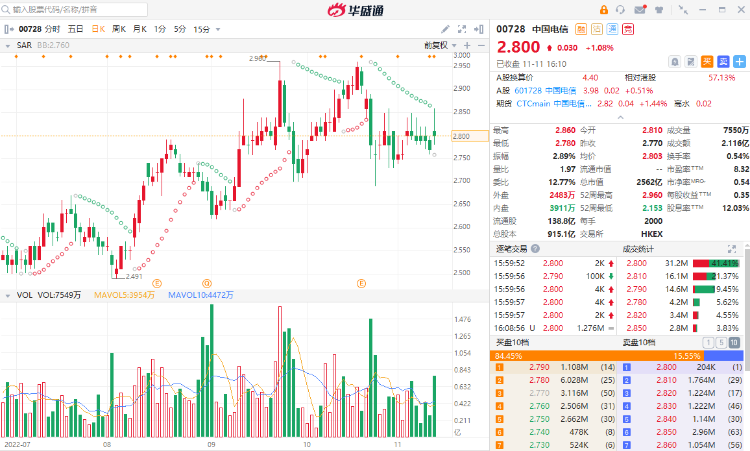Screen dimensions: 750x451
Task: Click the orange lock icon
Action: [x=605, y=11]
